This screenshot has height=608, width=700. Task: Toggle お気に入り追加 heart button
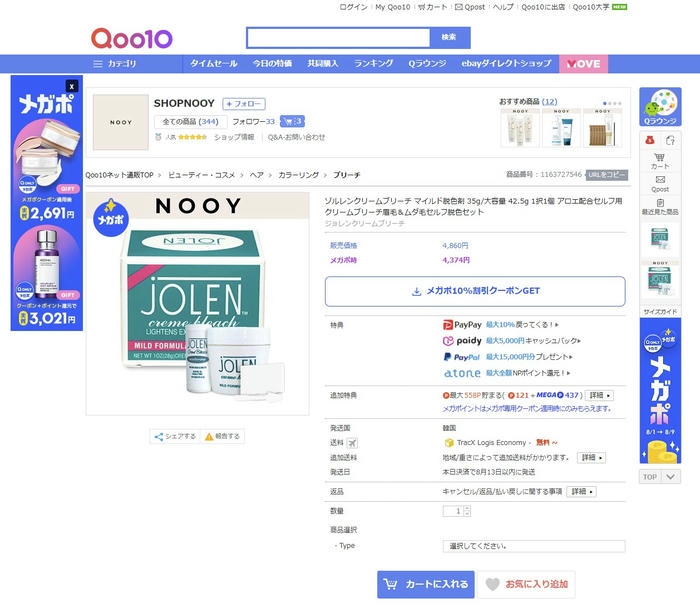[526, 584]
